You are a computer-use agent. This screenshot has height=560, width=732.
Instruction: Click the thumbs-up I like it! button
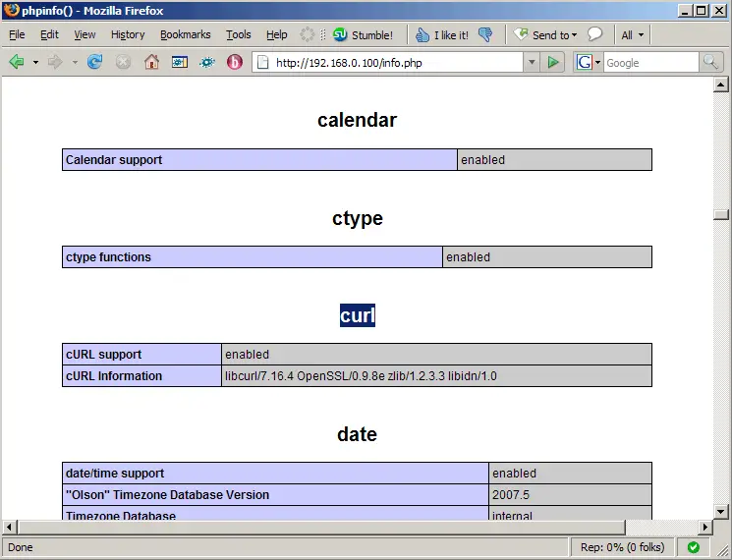441,35
